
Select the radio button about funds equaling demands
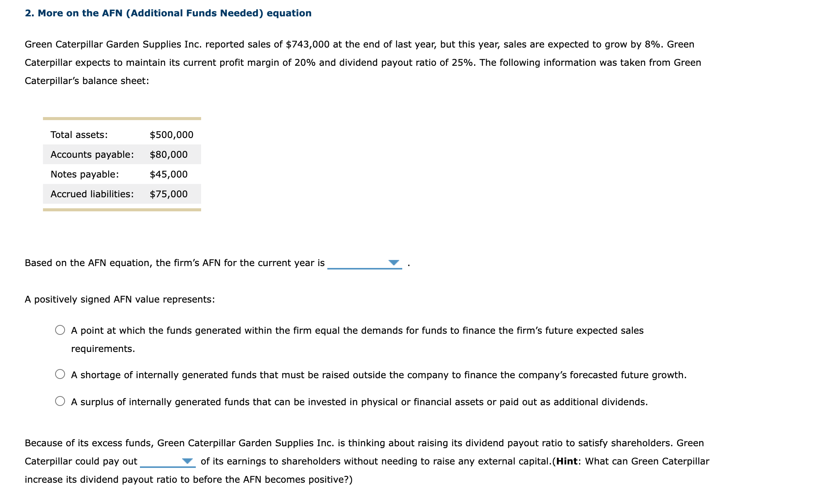(x=60, y=330)
